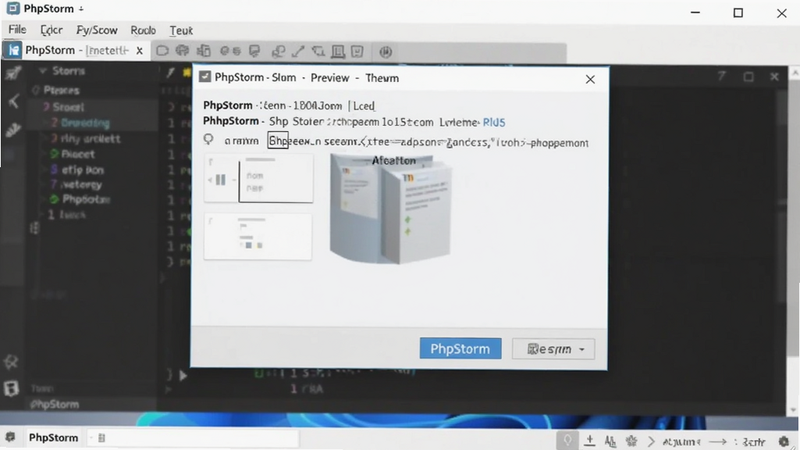
Task: Click the blue RIUS link in dialog
Action: coord(494,122)
